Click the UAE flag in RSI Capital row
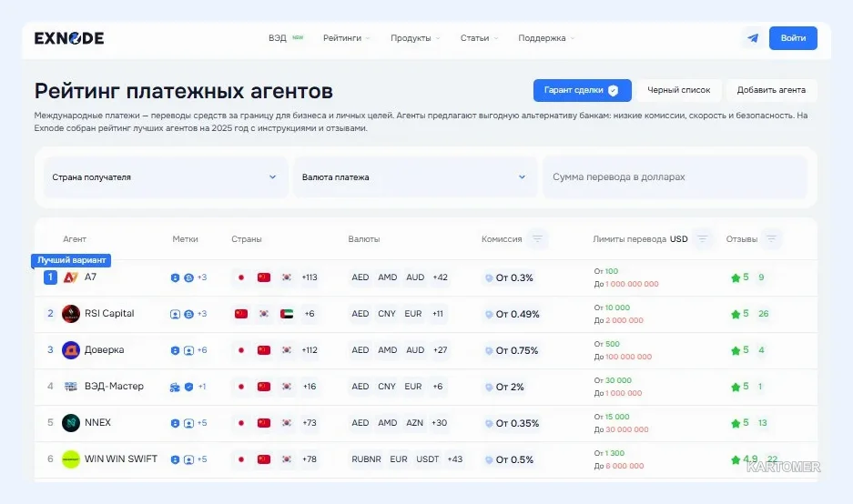 (287, 314)
